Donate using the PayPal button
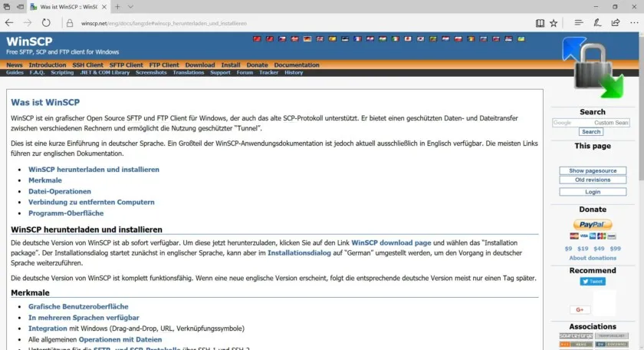 click(593, 225)
